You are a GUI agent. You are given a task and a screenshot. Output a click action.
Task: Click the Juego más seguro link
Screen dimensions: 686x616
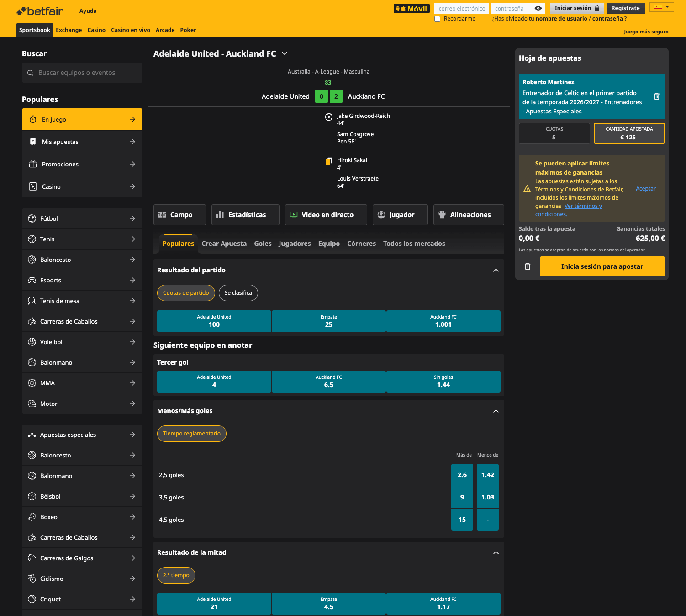click(x=646, y=32)
